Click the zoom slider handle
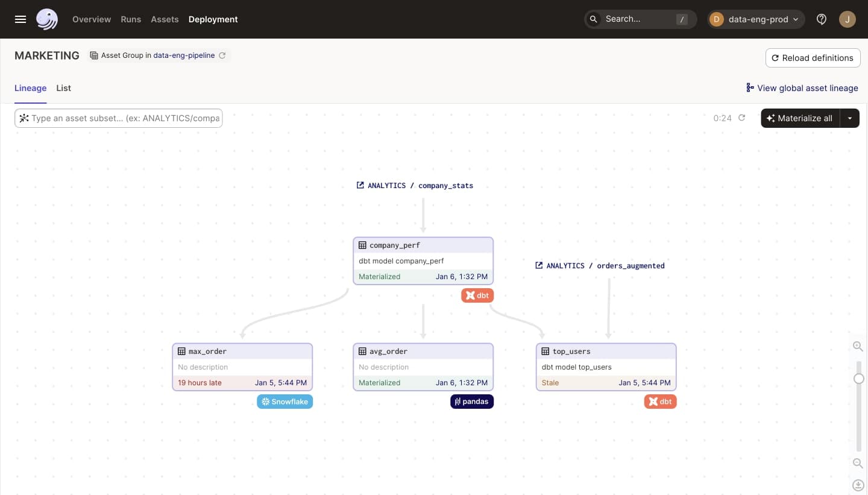The width and height of the screenshot is (868, 495). click(859, 379)
